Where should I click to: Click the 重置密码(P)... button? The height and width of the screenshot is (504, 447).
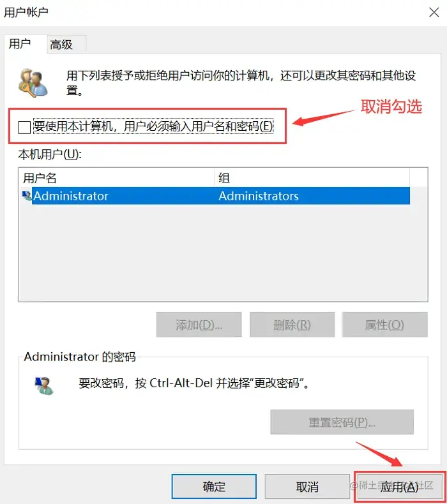click(x=342, y=422)
